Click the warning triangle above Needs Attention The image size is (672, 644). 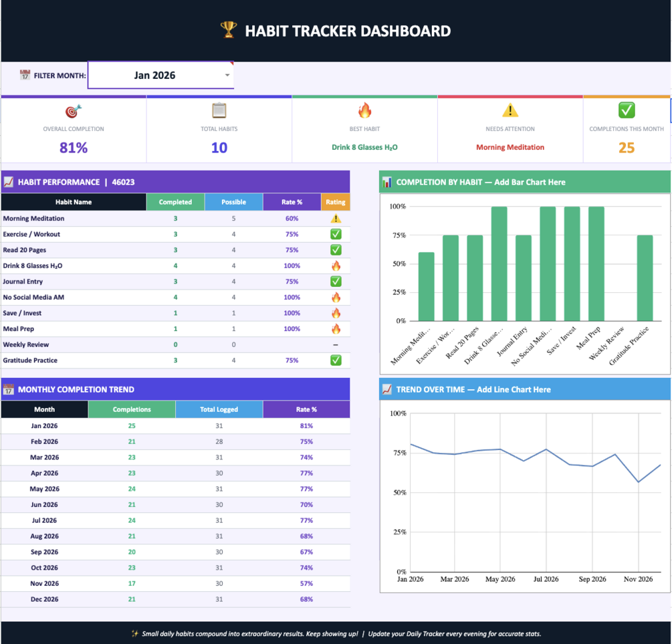tap(510, 110)
